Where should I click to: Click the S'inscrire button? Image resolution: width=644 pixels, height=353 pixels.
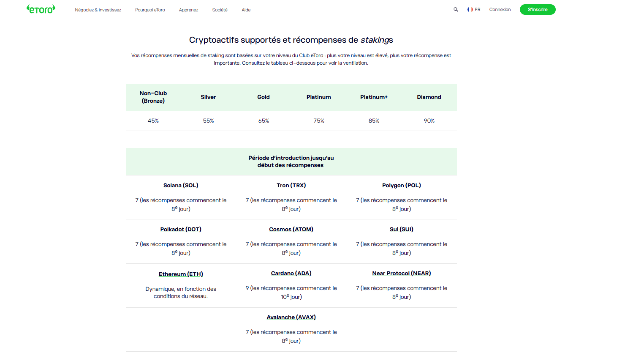tap(538, 9)
